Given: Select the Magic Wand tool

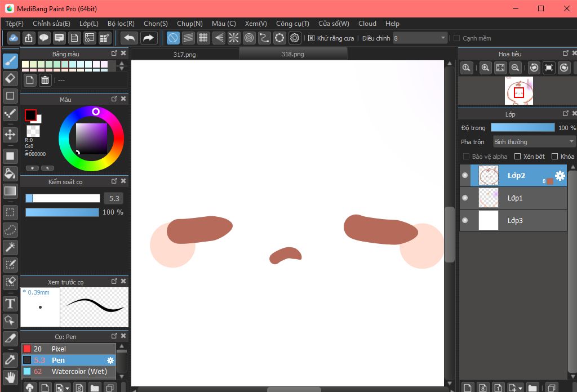Looking at the screenshot, I should 10,247.
